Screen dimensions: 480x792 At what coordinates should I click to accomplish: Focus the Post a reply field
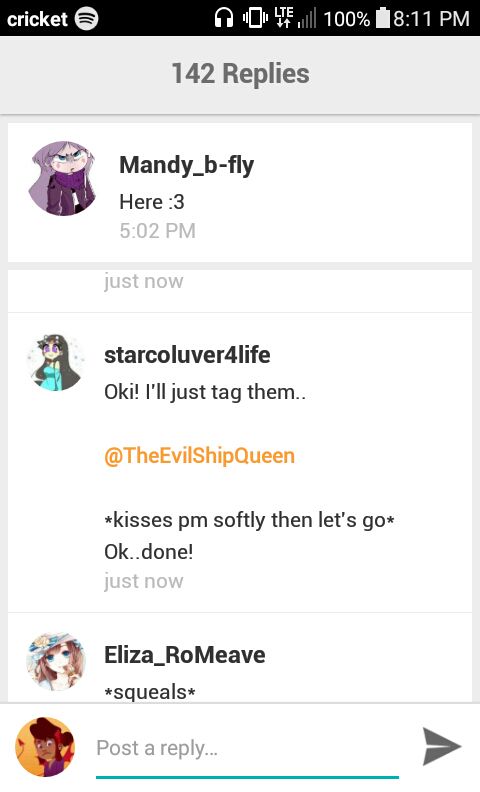pos(248,749)
